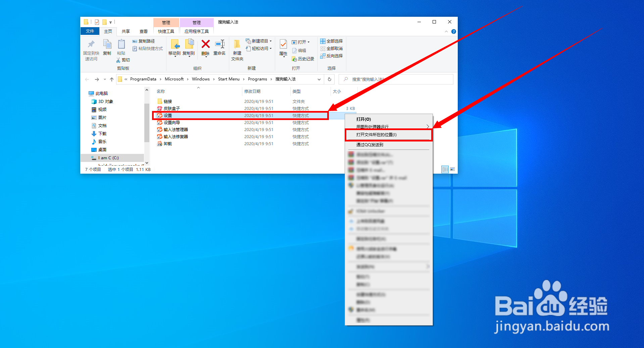Screen dimensions: 644x348
Task: Sort by Name (名称) column header
Action: 198,91
